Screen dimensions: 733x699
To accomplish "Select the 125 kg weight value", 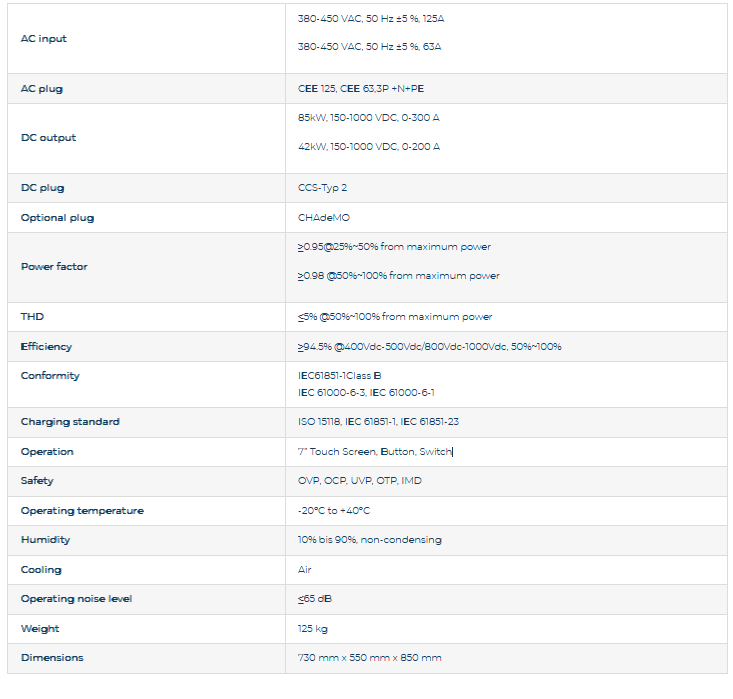I will pyautogui.click(x=312, y=629).
